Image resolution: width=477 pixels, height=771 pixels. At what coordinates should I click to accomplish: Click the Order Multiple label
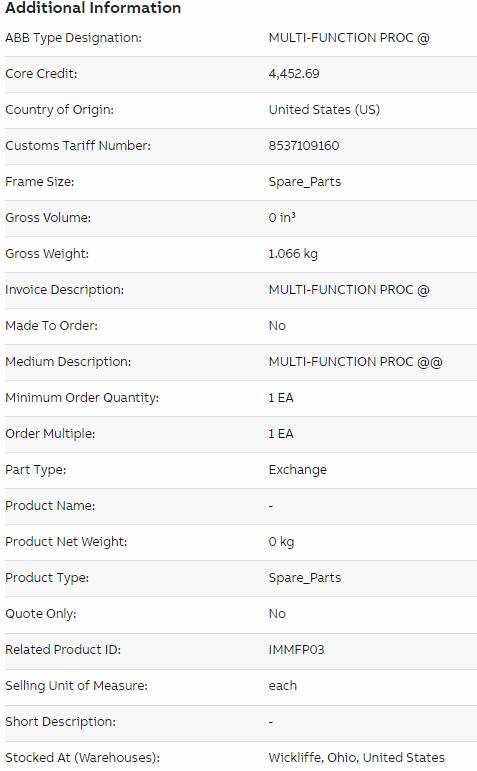point(50,434)
